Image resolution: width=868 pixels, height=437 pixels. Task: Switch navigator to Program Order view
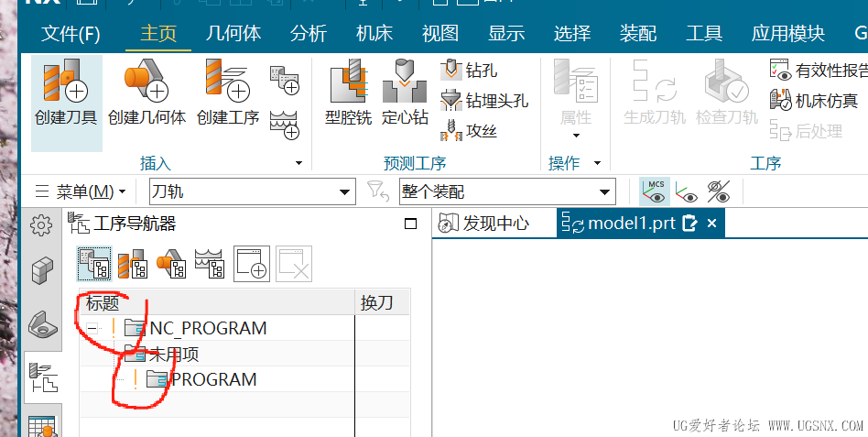[x=94, y=264]
